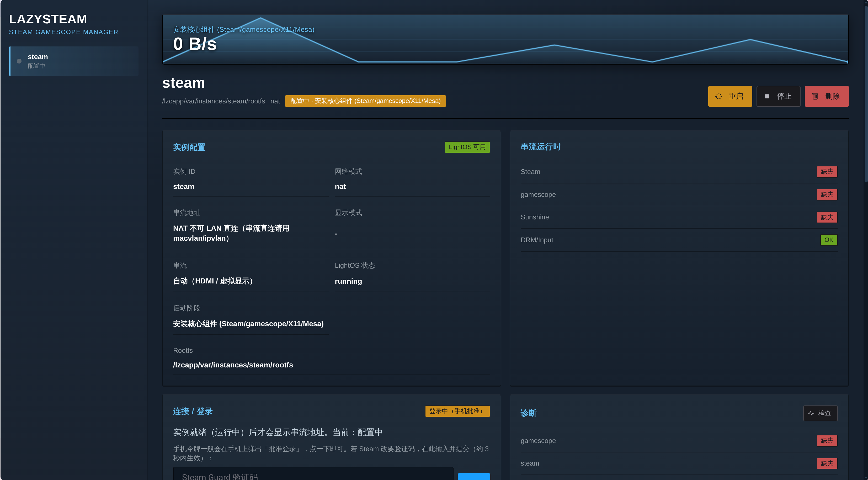Click the NAT 不可 LAN 直连 stream address text
The height and width of the screenshot is (480, 868).
pyautogui.click(x=231, y=233)
